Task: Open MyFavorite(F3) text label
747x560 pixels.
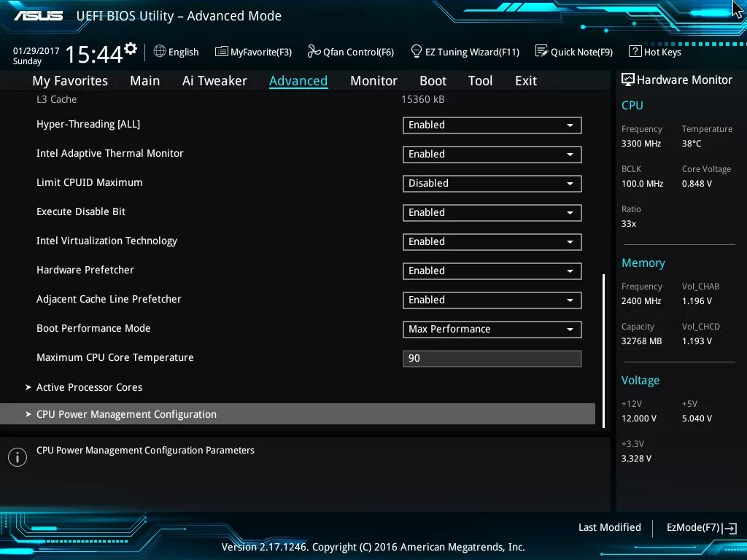Action: pos(261,52)
